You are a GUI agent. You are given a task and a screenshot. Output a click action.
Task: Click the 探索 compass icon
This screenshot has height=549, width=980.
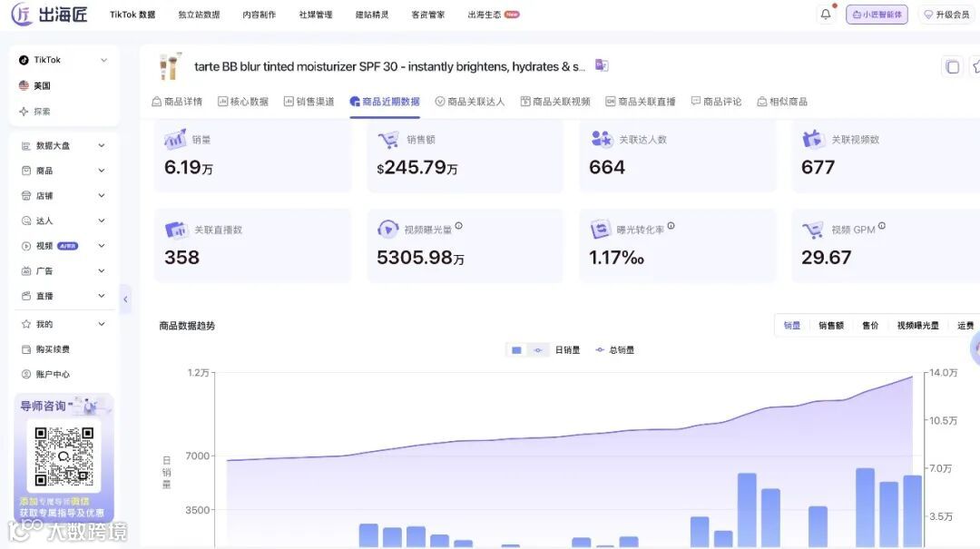[24, 112]
